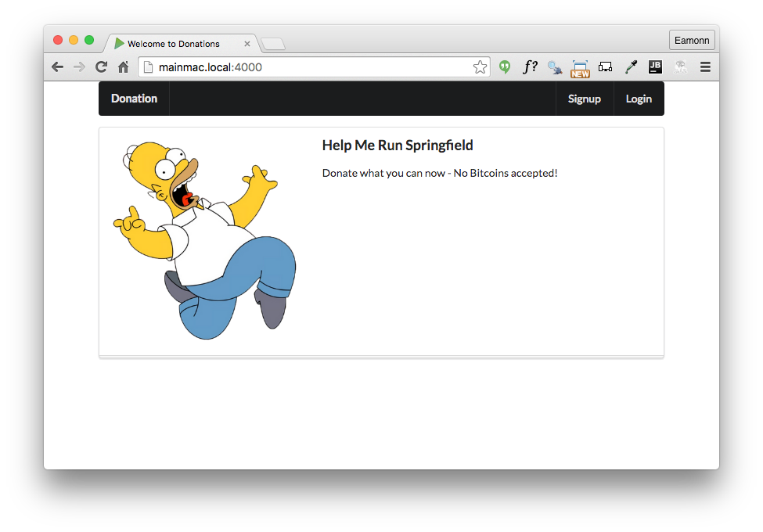Open a new browser tab
The image size is (763, 532).
(x=273, y=44)
